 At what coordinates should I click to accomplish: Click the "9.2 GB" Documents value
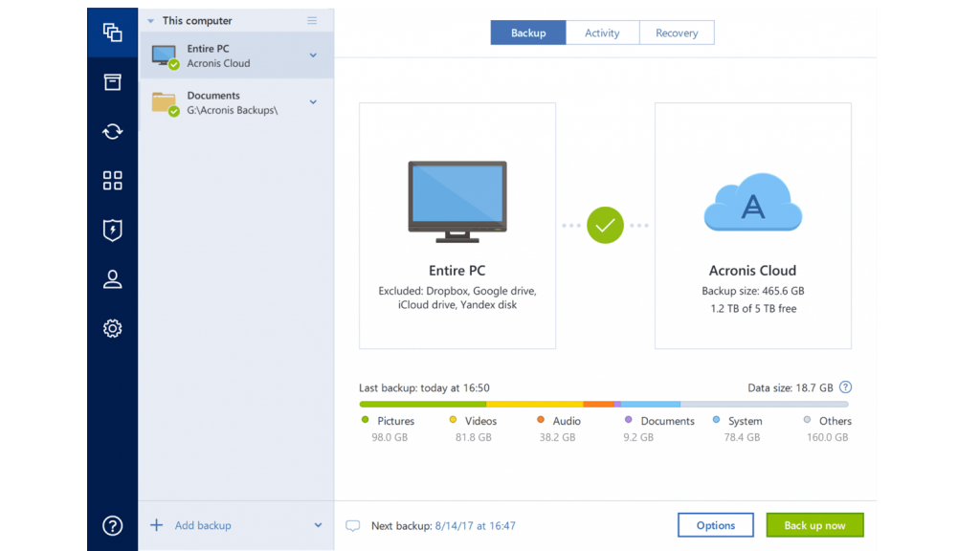(638, 437)
